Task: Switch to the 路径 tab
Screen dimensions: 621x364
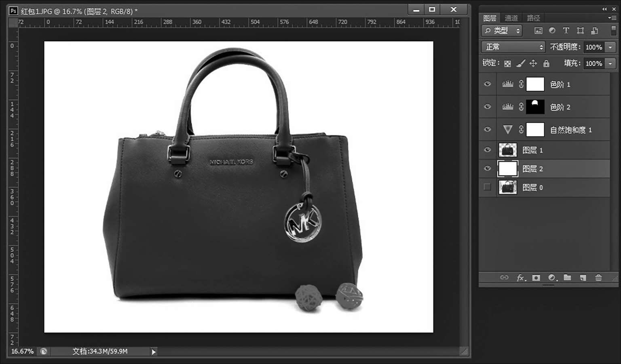Action: 533,18
